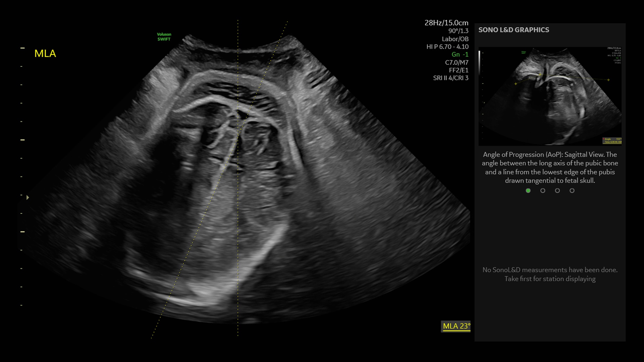Click the 'No SonoL&D measurements' message
The image size is (644, 362).
550,274
